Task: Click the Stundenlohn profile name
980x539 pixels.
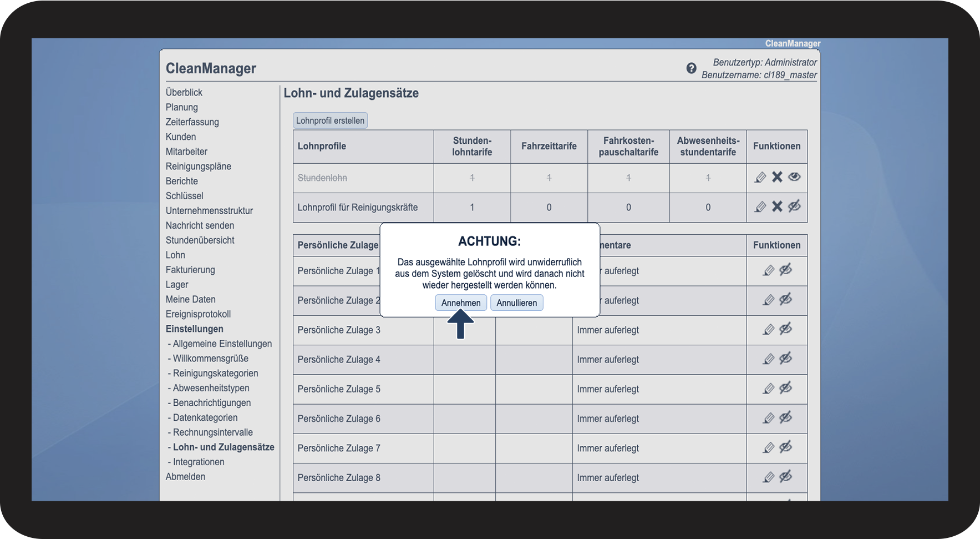Action: [322, 178]
